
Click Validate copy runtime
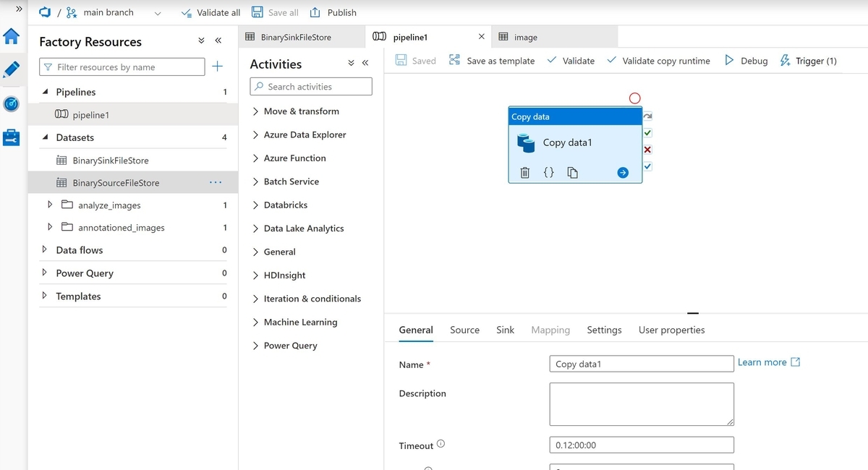coord(658,61)
